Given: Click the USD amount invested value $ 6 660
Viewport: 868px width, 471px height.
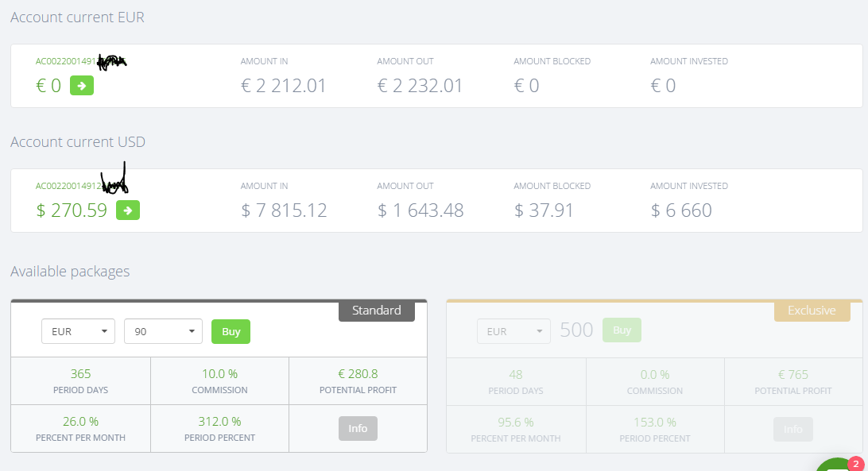Looking at the screenshot, I should point(681,210).
